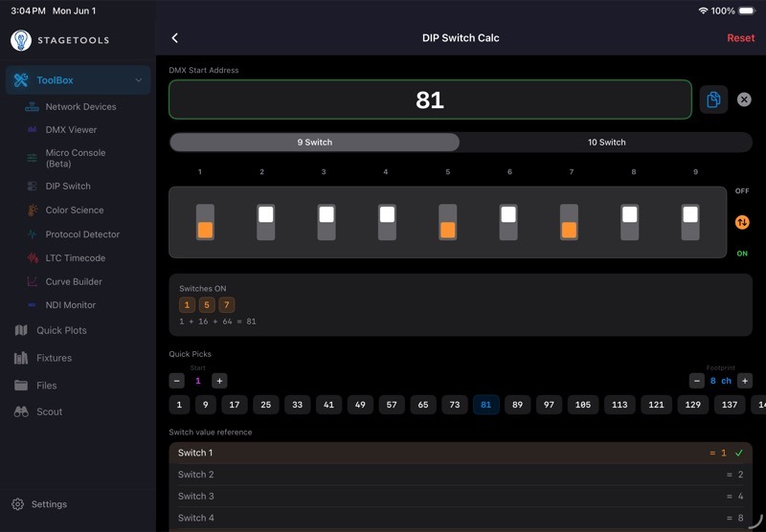Toggle DIP switch 1
The width and height of the screenshot is (766, 532).
(x=205, y=222)
